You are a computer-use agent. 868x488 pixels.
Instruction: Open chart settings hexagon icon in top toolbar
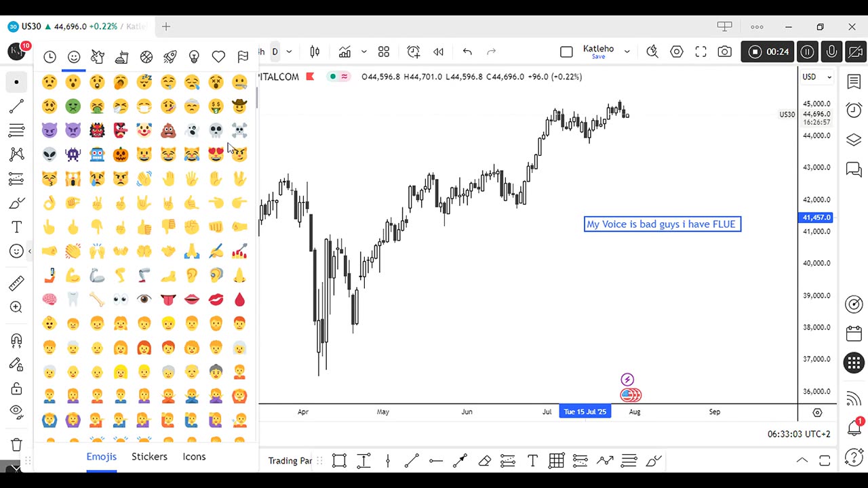[676, 52]
